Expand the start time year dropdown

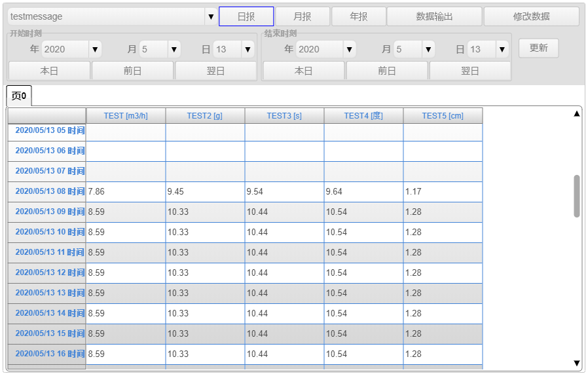click(x=95, y=49)
